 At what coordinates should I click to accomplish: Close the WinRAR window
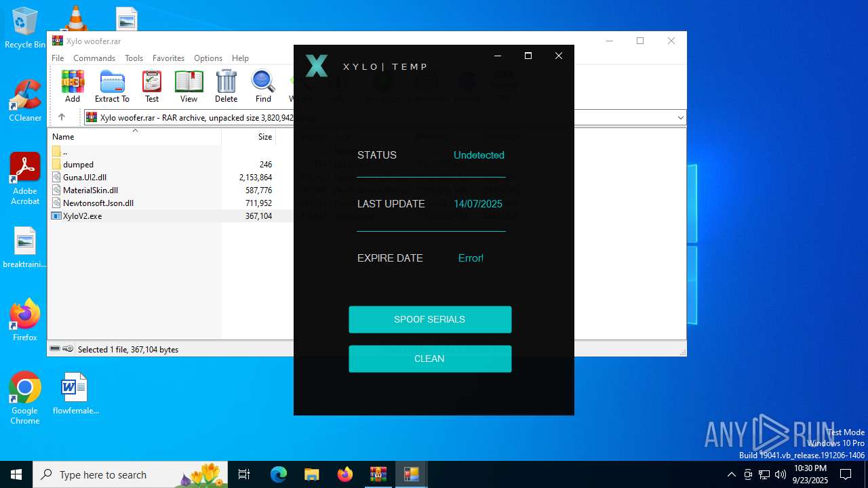click(671, 41)
